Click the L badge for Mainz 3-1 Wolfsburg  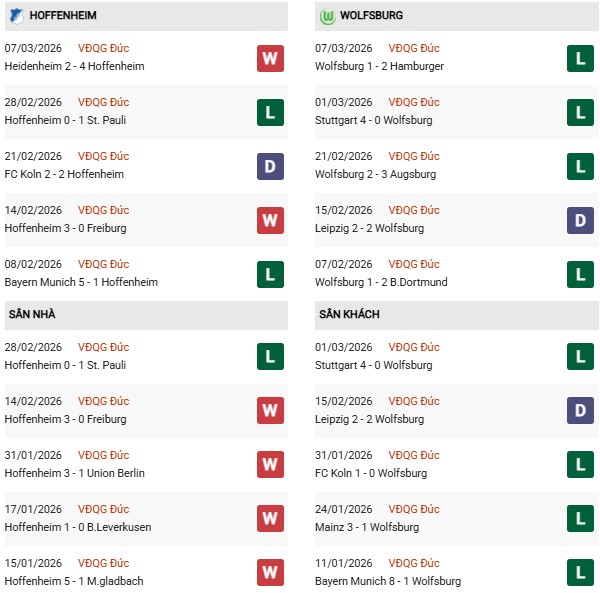(x=580, y=519)
